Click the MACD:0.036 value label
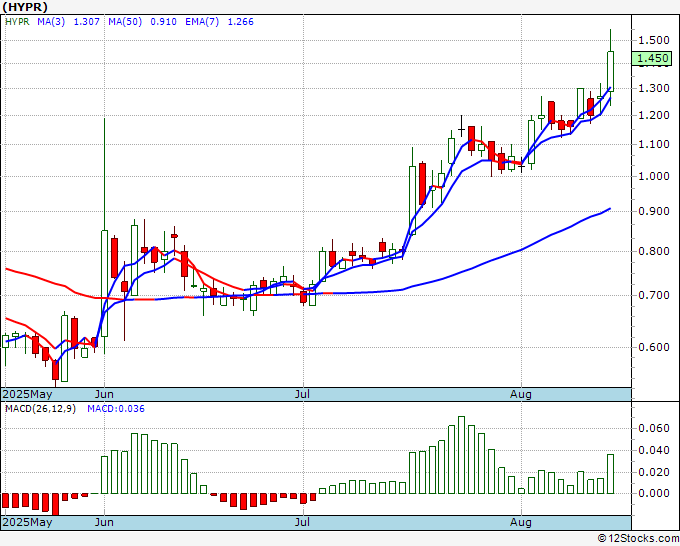This screenshot has height=546, width=680. pos(116,409)
